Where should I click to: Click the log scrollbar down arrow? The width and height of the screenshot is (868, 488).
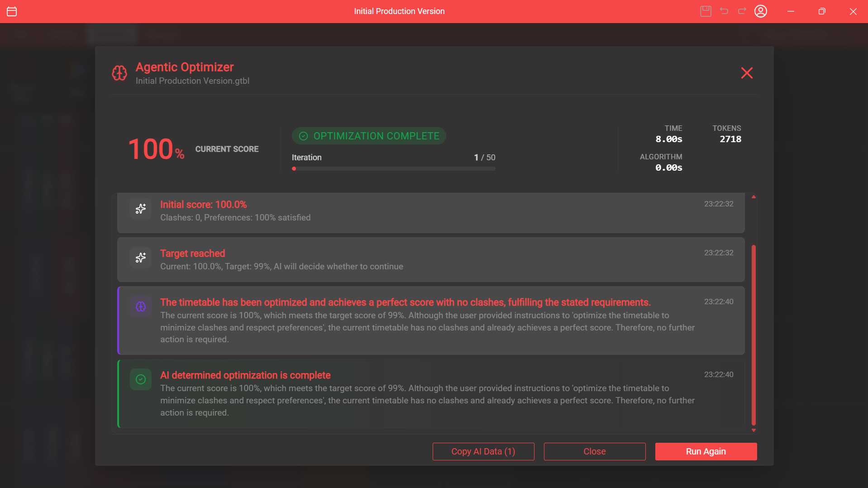[x=754, y=431]
